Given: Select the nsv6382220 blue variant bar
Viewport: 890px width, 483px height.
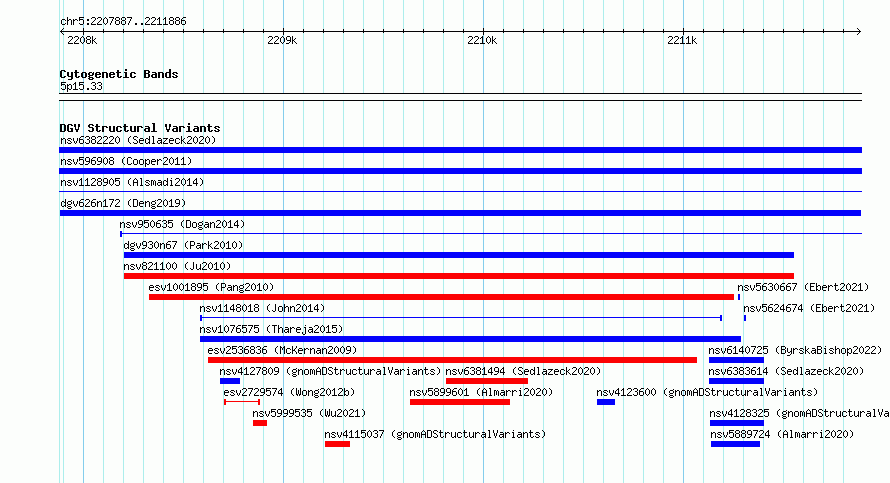Looking at the screenshot, I should 460,150.
